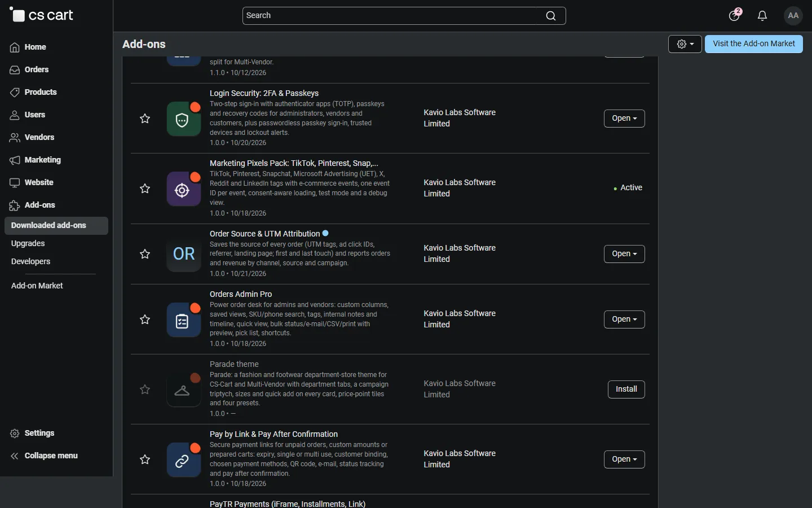The height and width of the screenshot is (508, 812).
Task: Click the Orders Admin Pro clipboard icon
Action: [x=184, y=319]
